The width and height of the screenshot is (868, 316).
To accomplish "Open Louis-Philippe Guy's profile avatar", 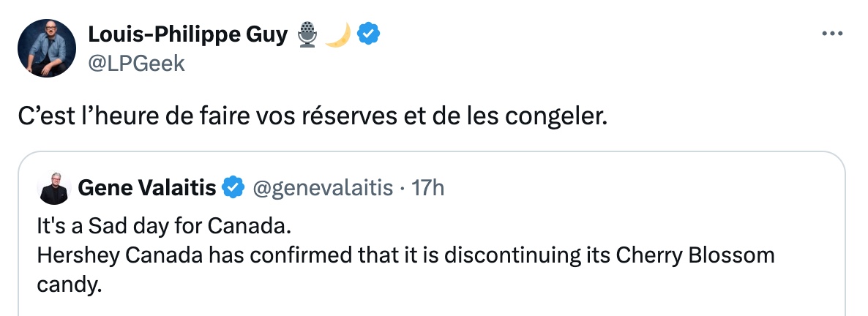I will pos(47,48).
